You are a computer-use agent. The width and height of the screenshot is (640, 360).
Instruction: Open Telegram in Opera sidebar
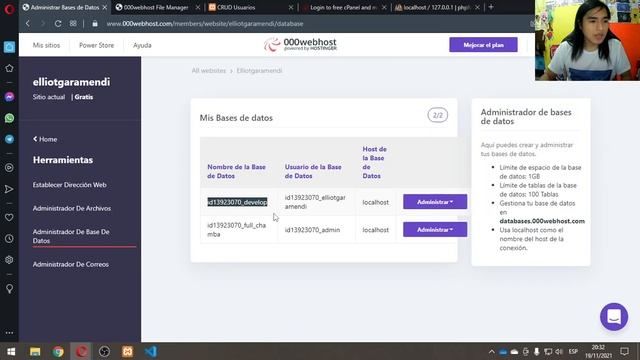[x=9, y=139]
